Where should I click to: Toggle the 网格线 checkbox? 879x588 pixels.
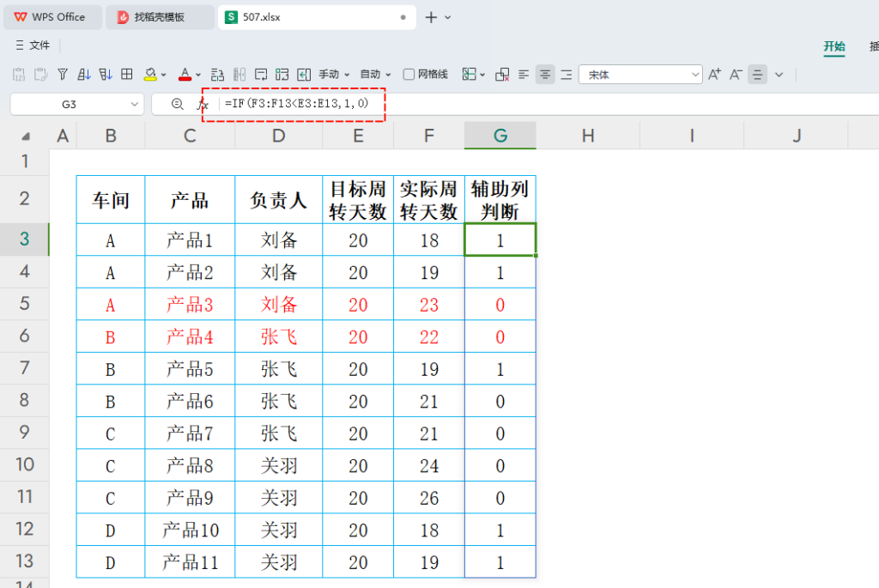pyautogui.click(x=409, y=75)
